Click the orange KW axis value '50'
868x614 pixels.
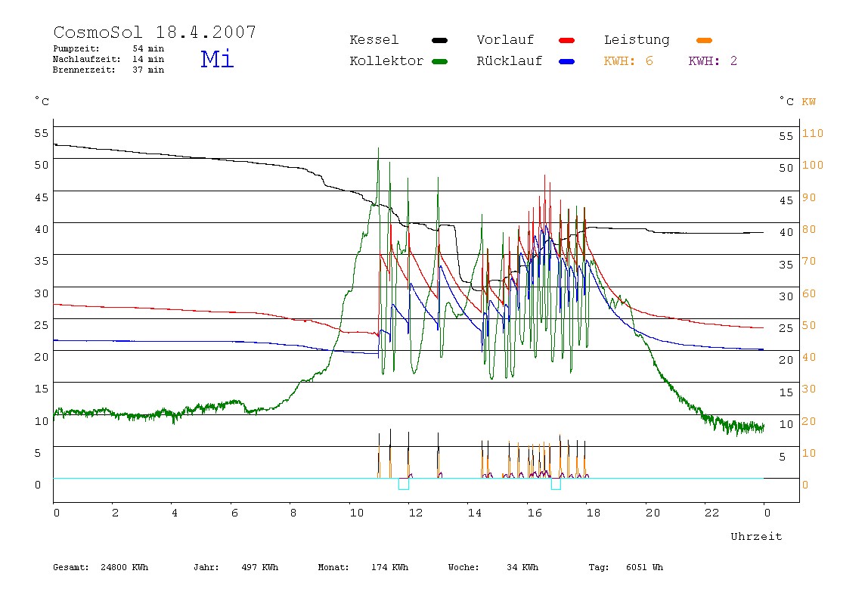click(x=809, y=326)
